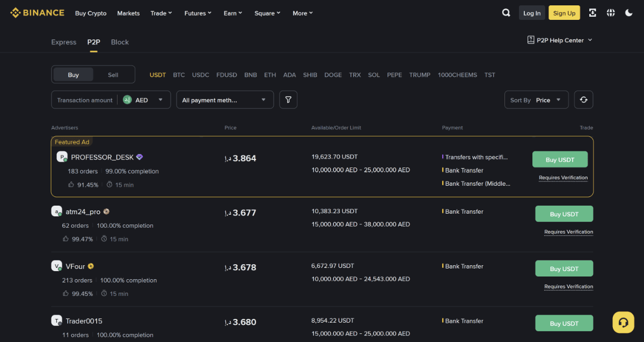Switch to the Express tab
The height and width of the screenshot is (342, 644).
[63, 42]
